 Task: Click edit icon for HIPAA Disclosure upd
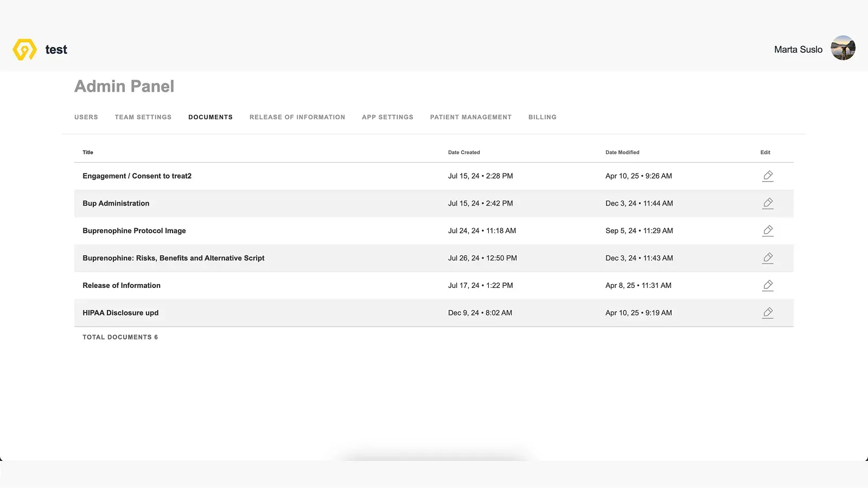tap(768, 313)
